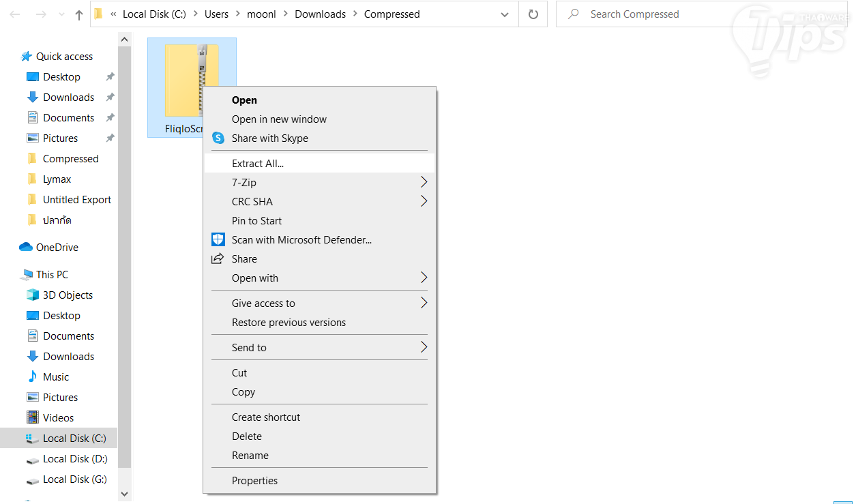Click Downloads in the address breadcrumb
856x504 pixels.
[x=320, y=14]
